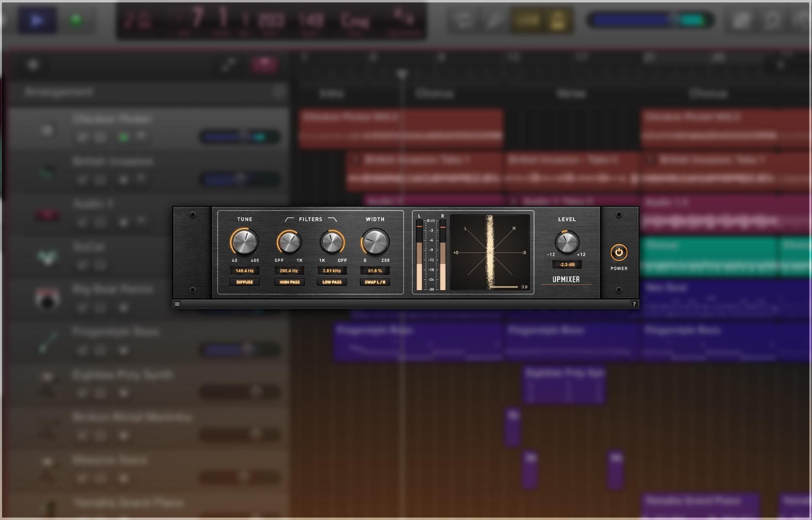
Task: Click the 0.9 correlation value
Action: click(524, 287)
